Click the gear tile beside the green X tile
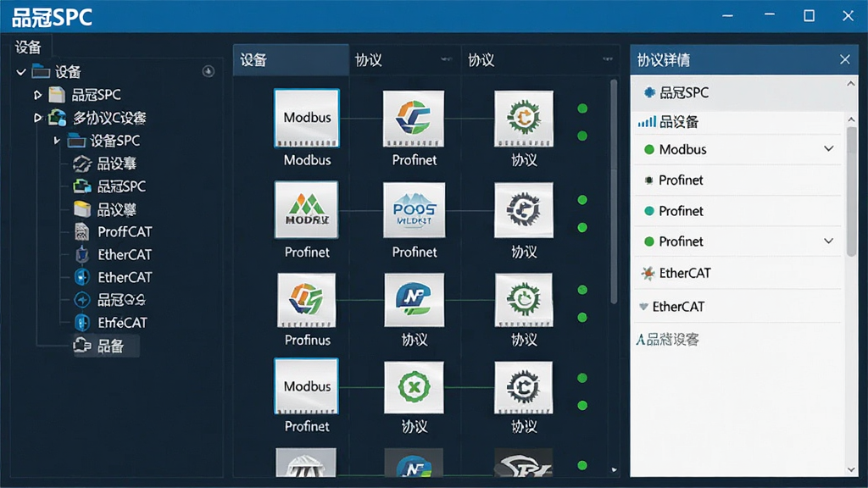 coord(524,387)
